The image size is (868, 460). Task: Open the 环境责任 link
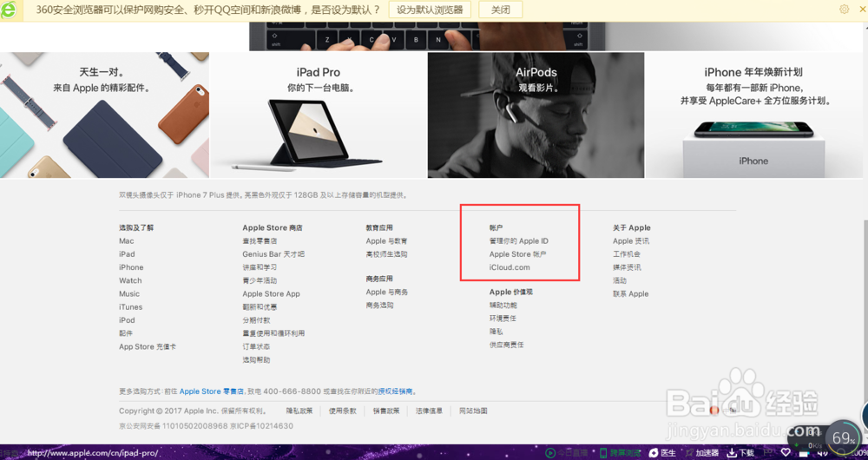[503, 319]
